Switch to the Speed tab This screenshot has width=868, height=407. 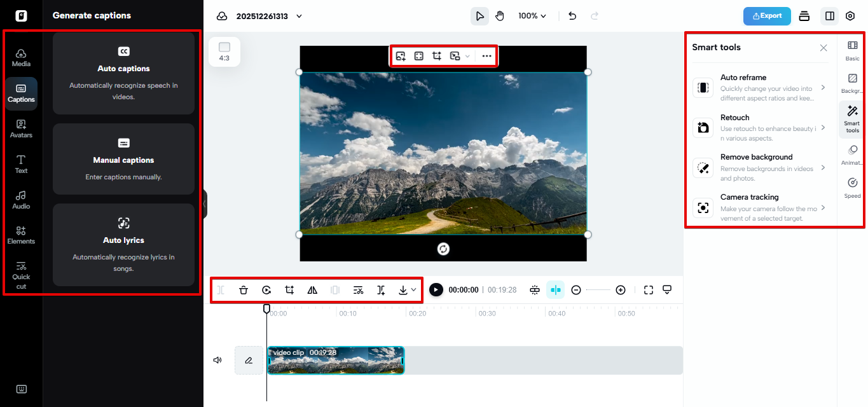(x=851, y=188)
